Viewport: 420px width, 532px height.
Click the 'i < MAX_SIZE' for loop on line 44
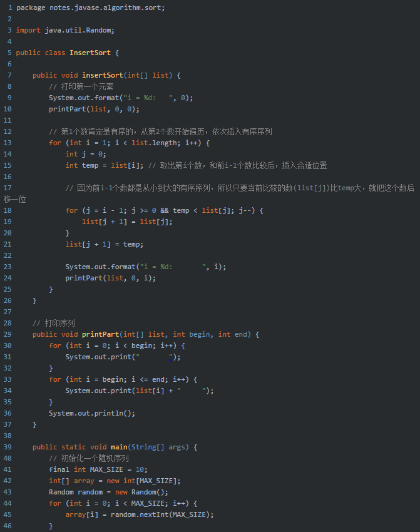coord(123,503)
